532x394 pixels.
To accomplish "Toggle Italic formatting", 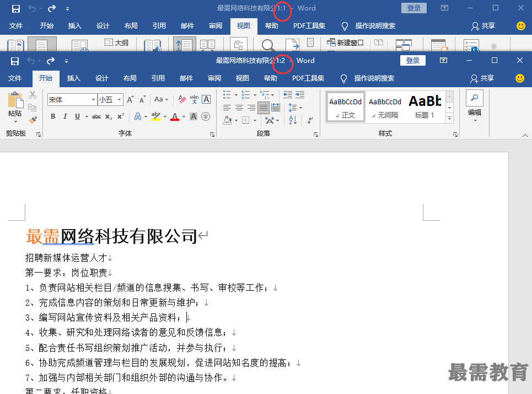I will [65, 116].
